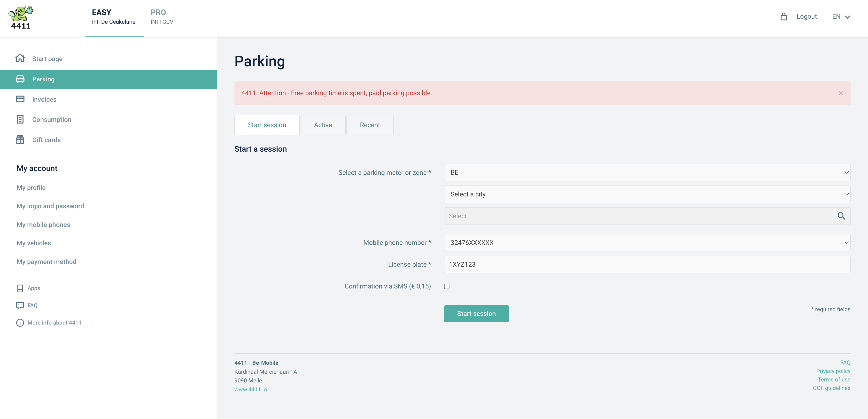Open My login and password
The image size is (868, 419).
(x=50, y=206)
